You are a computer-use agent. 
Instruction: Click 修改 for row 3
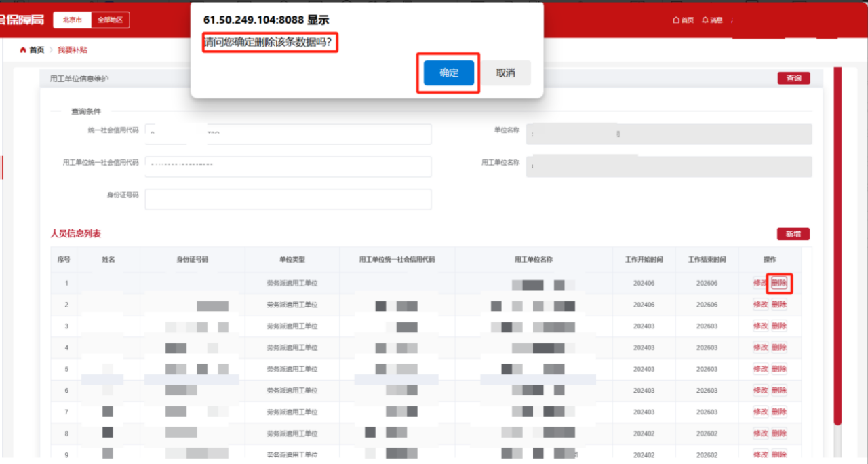coord(760,326)
